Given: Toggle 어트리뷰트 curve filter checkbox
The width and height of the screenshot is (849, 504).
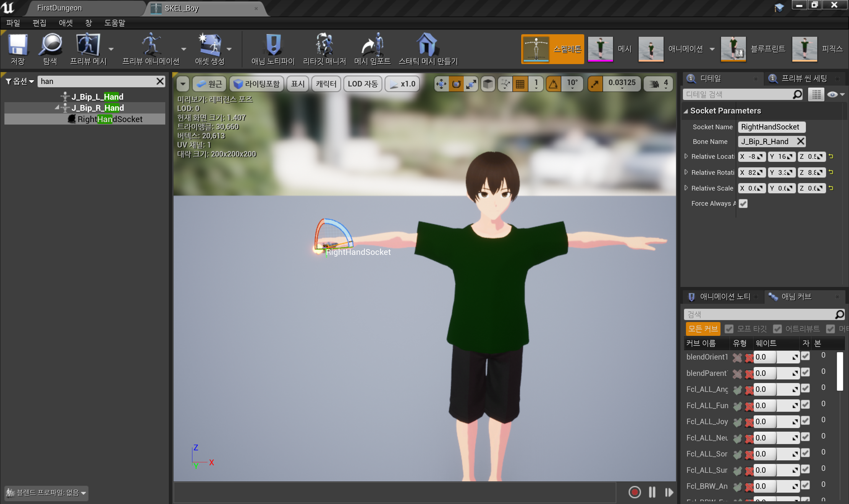Looking at the screenshot, I should point(777,329).
